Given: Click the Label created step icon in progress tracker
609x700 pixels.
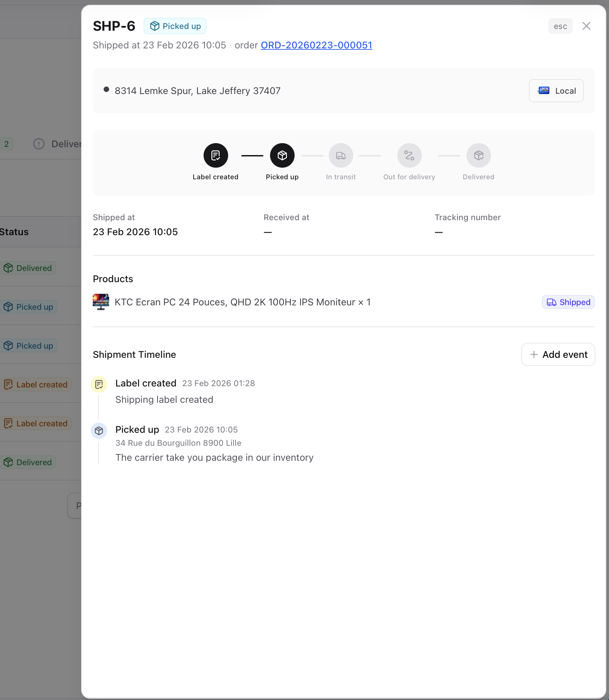Looking at the screenshot, I should pos(216,155).
